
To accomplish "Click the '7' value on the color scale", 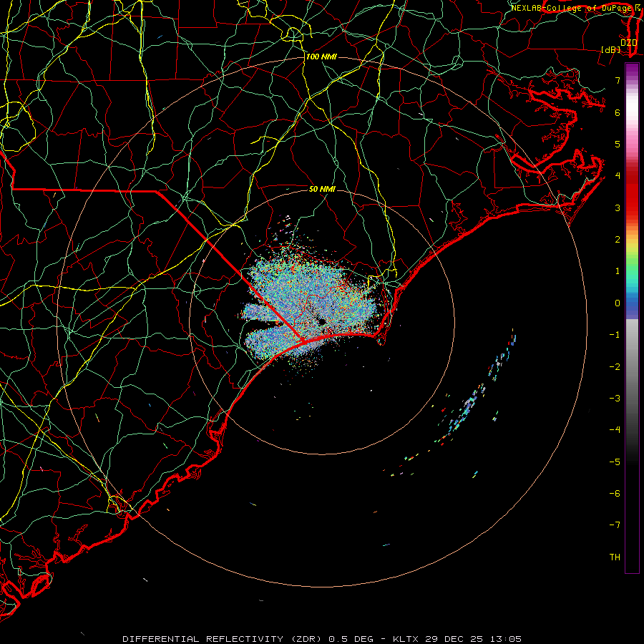I will click(x=618, y=80).
